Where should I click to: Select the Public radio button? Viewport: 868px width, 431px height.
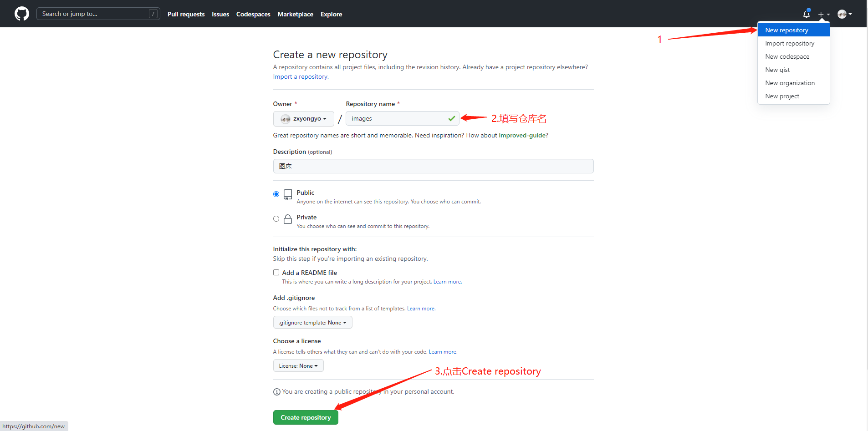276,194
